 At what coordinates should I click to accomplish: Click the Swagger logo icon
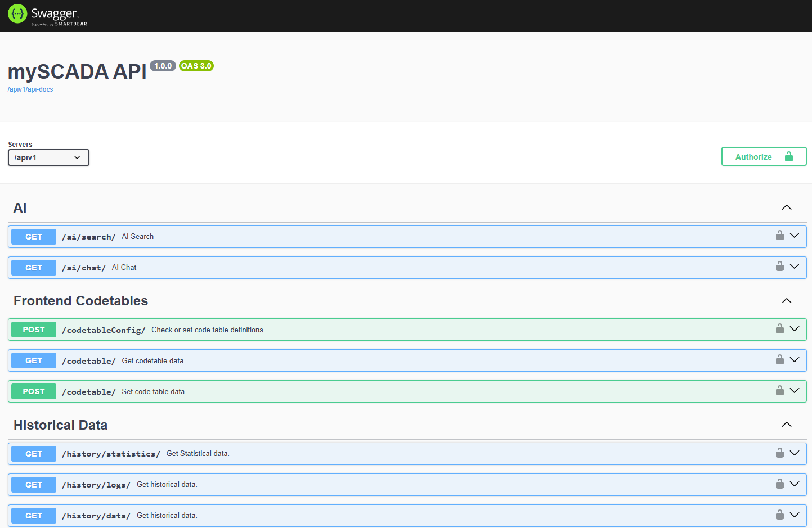click(17, 14)
